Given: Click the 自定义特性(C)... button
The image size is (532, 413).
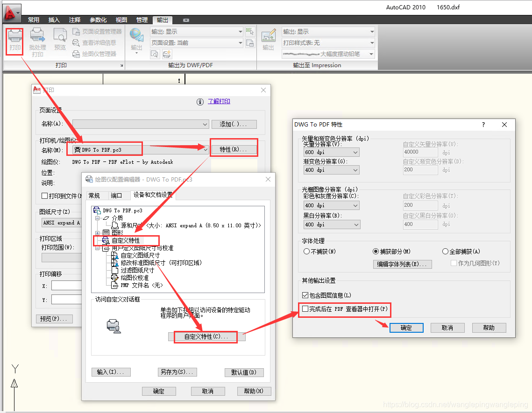Looking at the screenshot, I should [206, 337].
